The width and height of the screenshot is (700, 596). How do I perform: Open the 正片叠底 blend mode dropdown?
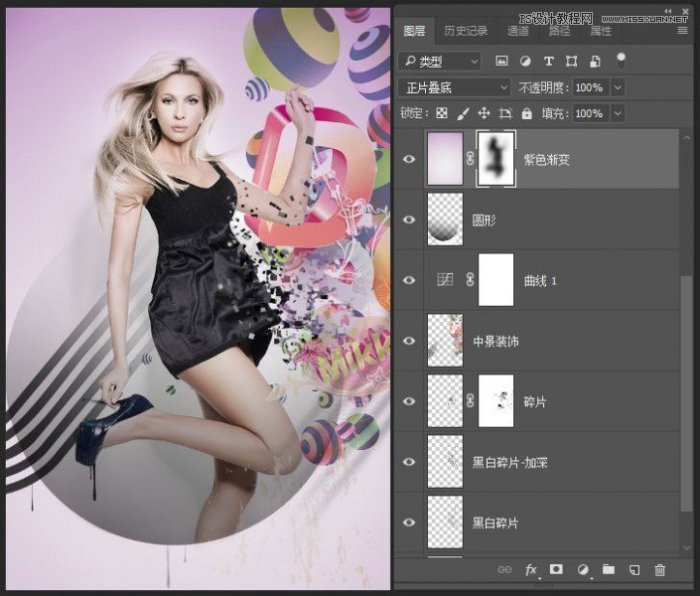pos(454,87)
